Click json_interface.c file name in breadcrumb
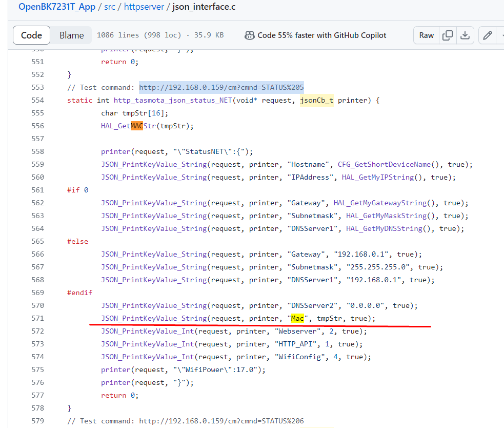This screenshot has height=428, width=504. (204, 7)
